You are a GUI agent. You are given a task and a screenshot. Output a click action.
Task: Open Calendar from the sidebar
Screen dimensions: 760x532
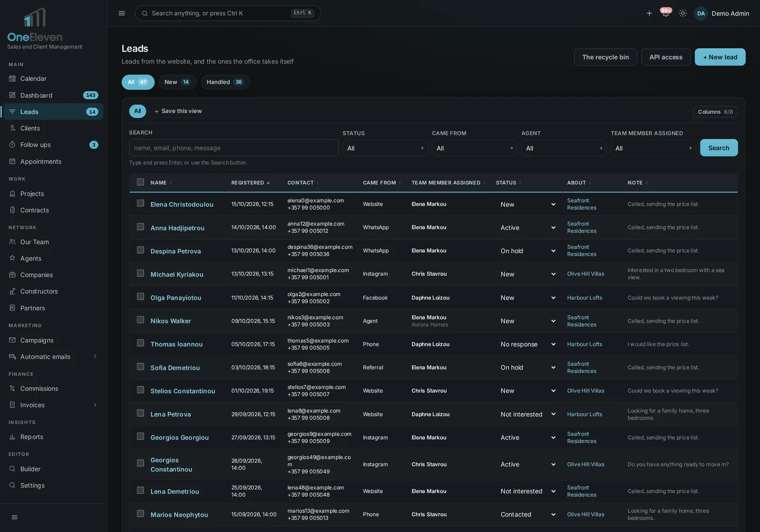click(52, 78)
